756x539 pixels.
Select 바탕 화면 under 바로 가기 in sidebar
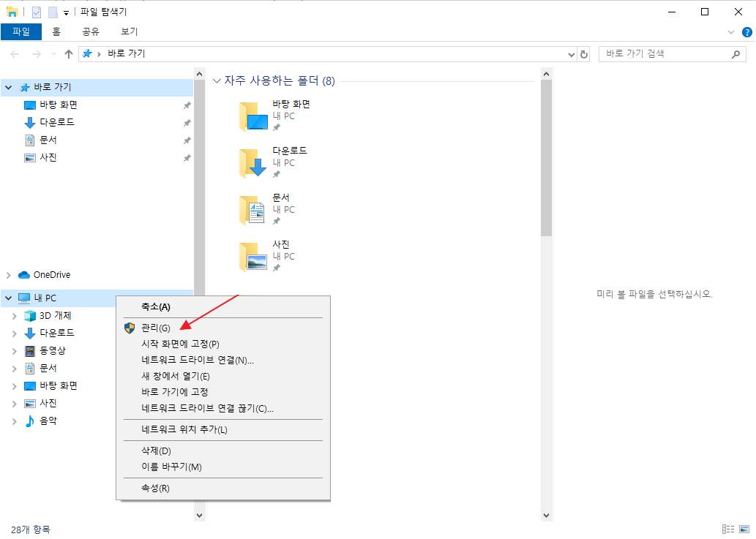click(59, 105)
